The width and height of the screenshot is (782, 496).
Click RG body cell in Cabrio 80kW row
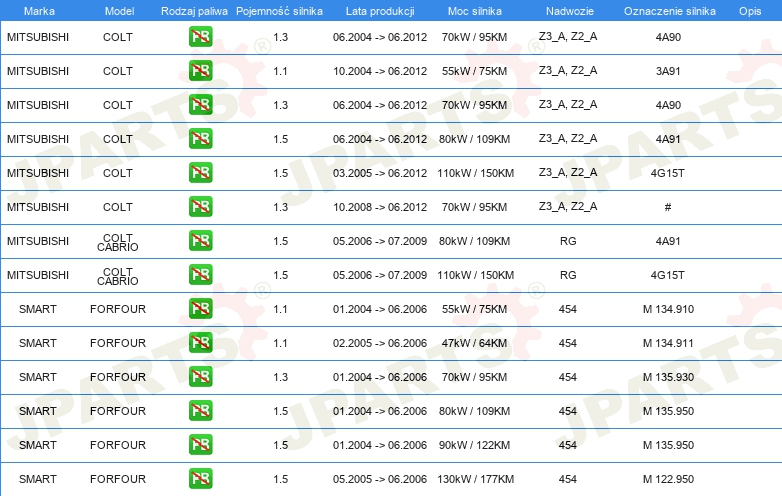coord(568,241)
